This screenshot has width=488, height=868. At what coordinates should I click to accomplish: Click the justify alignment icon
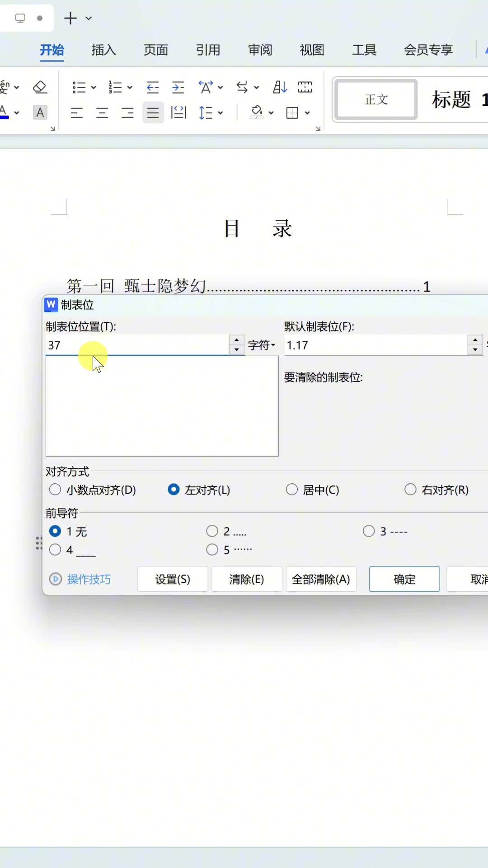(153, 113)
